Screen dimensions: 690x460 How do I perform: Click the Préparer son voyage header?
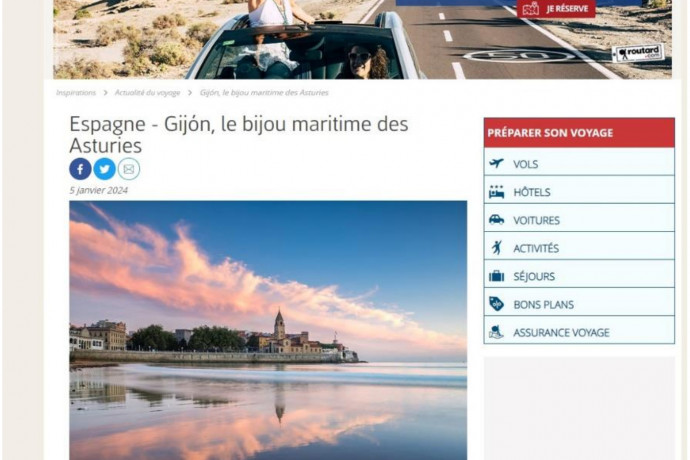[x=579, y=132]
